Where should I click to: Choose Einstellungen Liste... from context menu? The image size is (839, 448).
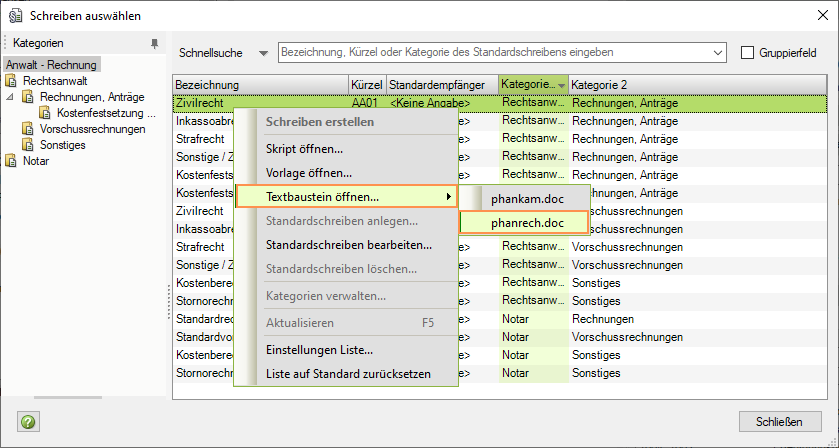[319, 350]
